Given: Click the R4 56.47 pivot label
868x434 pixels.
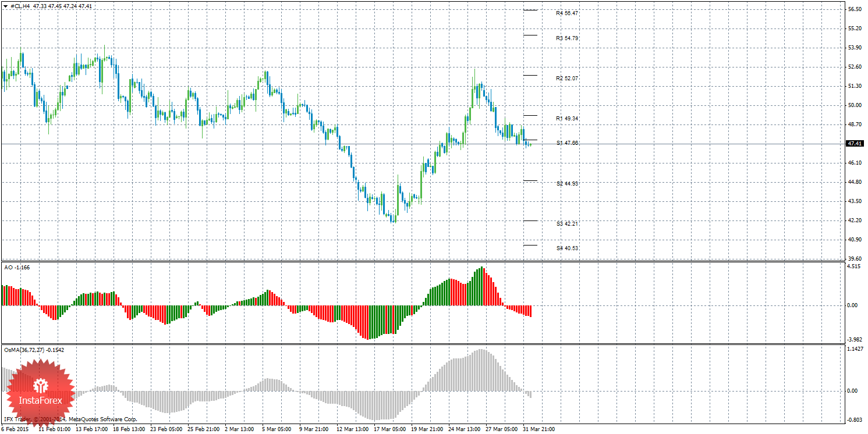Looking at the screenshot, I should (x=567, y=13).
